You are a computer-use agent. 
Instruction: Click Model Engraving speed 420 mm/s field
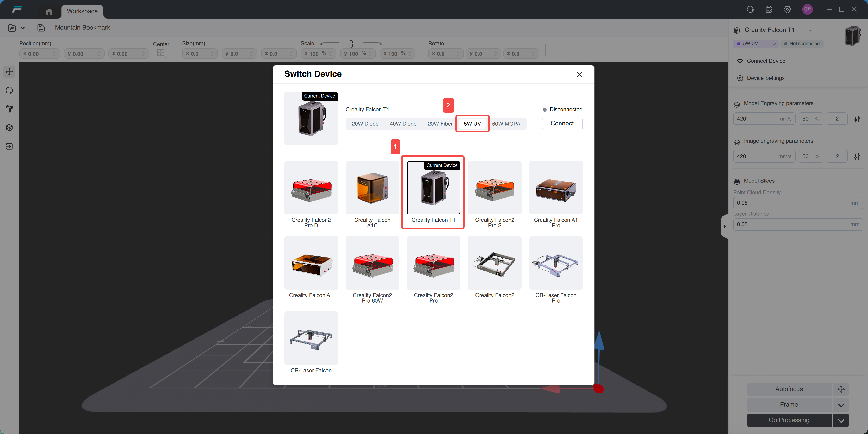click(x=764, y=119)
